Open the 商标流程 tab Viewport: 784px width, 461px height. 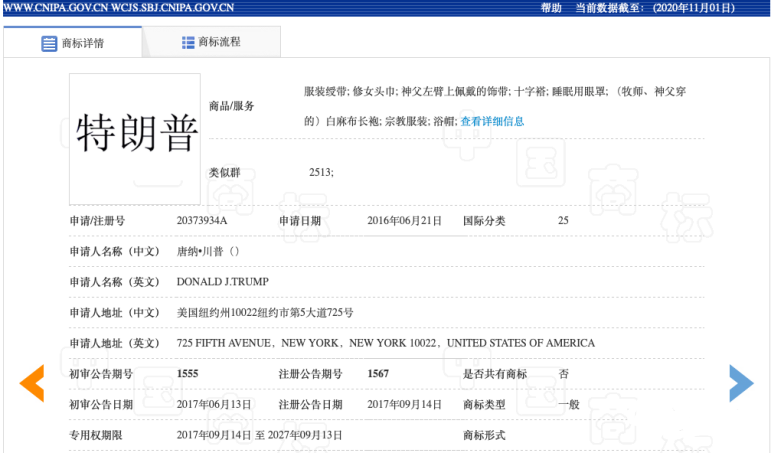(x=219, y=42)
